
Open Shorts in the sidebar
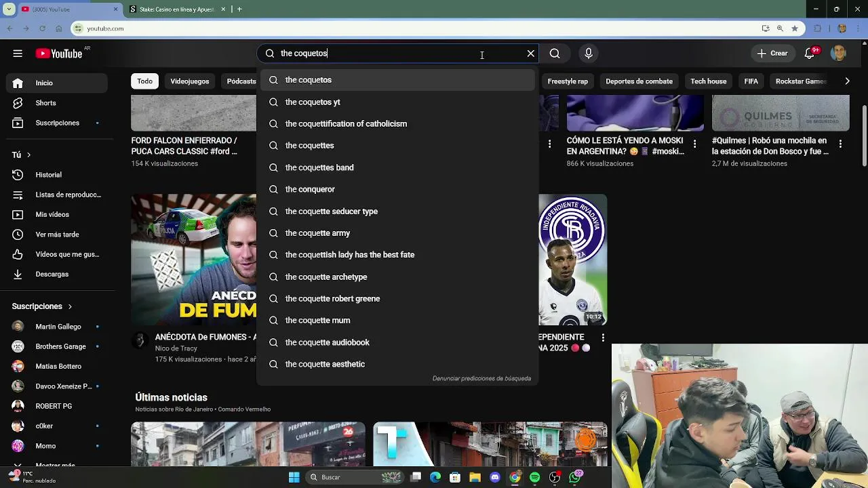point(58,103)
